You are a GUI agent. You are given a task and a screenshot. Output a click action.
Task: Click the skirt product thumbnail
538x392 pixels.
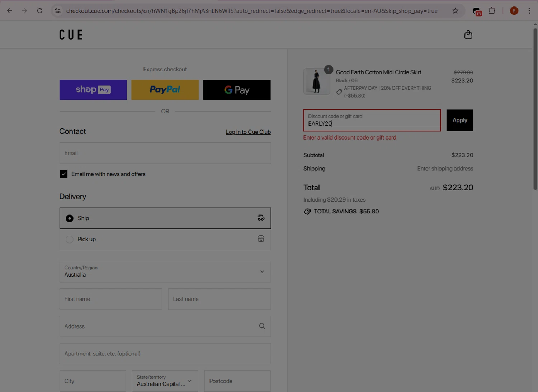pos(317,81)
